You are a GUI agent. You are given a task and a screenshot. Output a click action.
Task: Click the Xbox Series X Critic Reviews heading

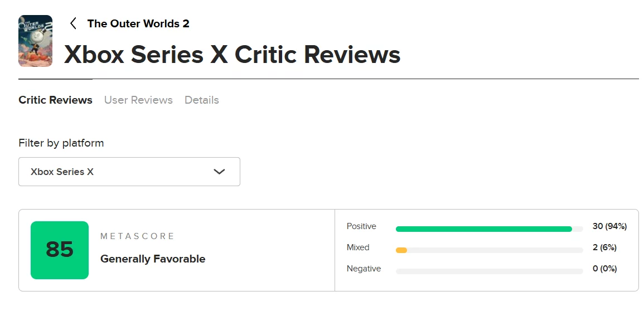coord(232,55)
